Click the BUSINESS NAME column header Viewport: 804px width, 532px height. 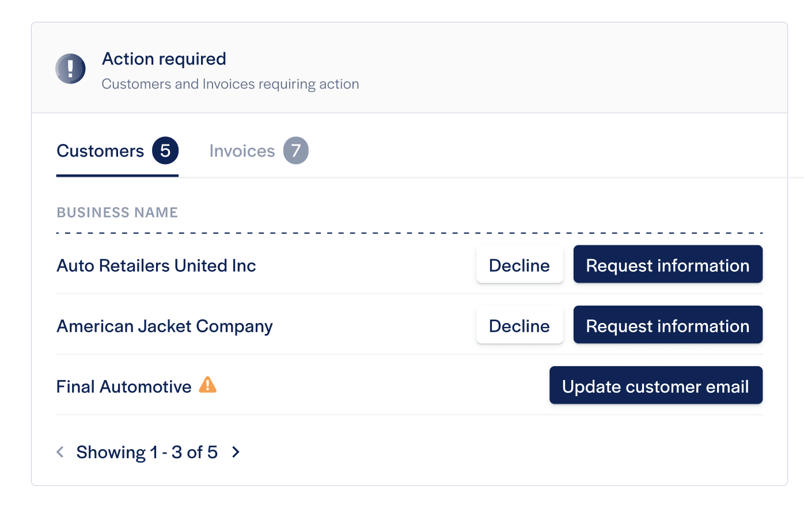117,212
